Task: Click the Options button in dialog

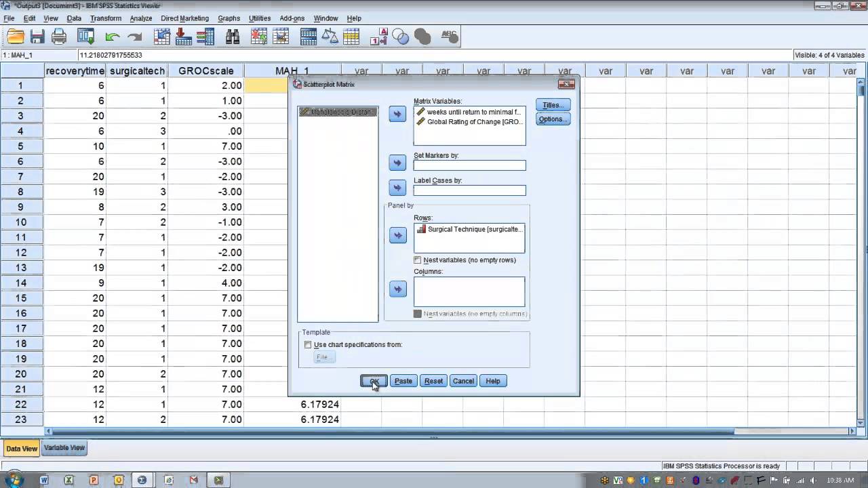Action: [x=553, y=119]
